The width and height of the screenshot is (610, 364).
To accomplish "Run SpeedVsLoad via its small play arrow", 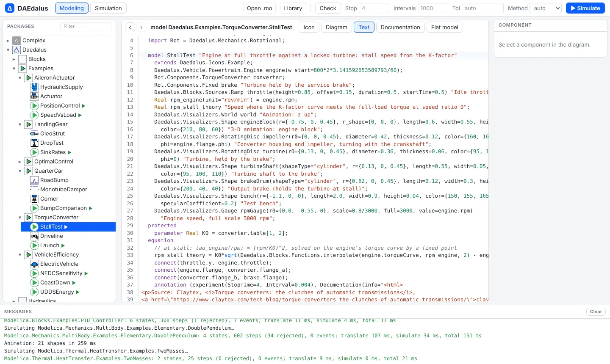I will [x=80, y=115].
